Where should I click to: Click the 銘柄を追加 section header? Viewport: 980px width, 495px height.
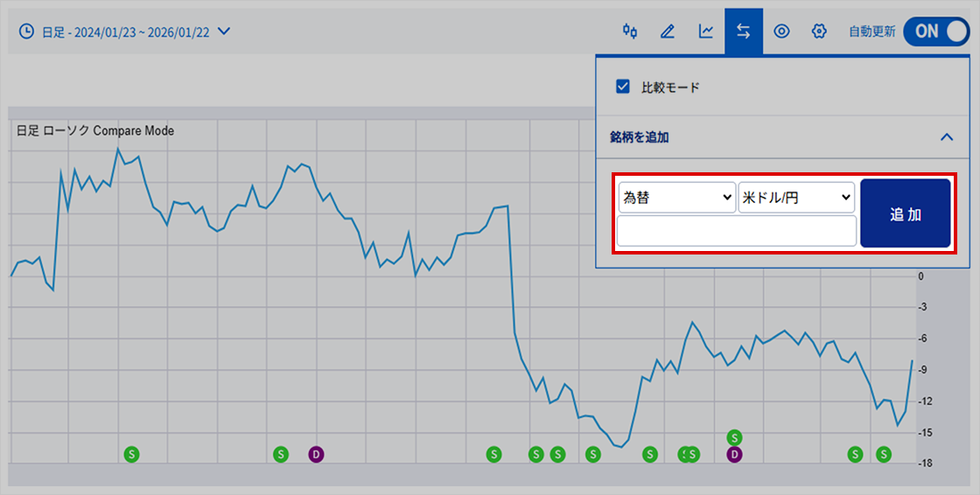click(x=640, y=137)
